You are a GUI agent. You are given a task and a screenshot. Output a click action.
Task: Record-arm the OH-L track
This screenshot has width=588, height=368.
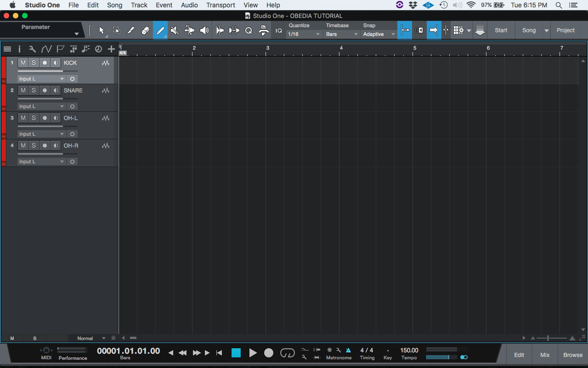click(x=44, y=118)
